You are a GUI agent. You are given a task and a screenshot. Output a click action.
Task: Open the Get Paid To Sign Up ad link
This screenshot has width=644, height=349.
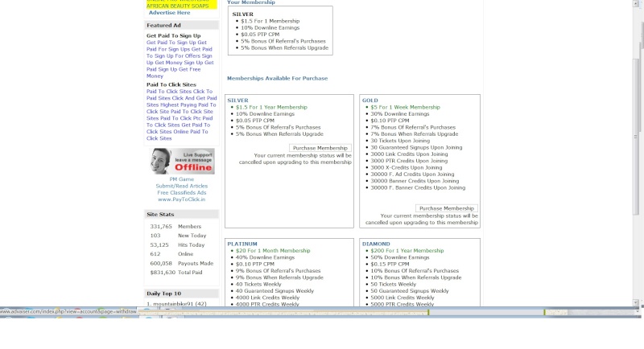pyautogui.click(x=180, y=59)
